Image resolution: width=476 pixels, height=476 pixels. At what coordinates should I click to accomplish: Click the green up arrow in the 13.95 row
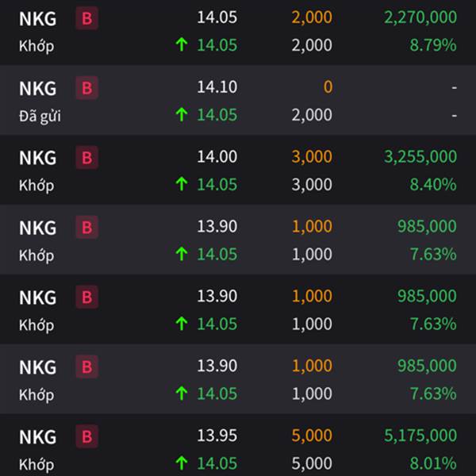point(182,463)
